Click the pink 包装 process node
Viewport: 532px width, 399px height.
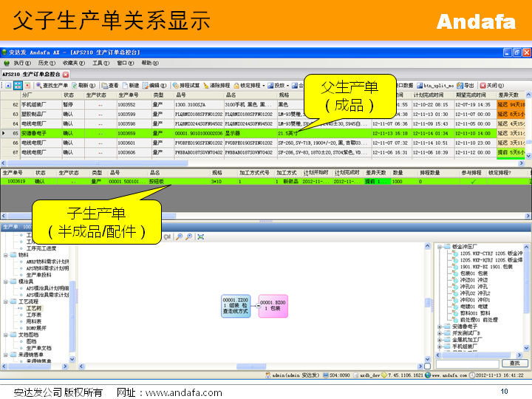pyautogui.click(x=272, y=305)
